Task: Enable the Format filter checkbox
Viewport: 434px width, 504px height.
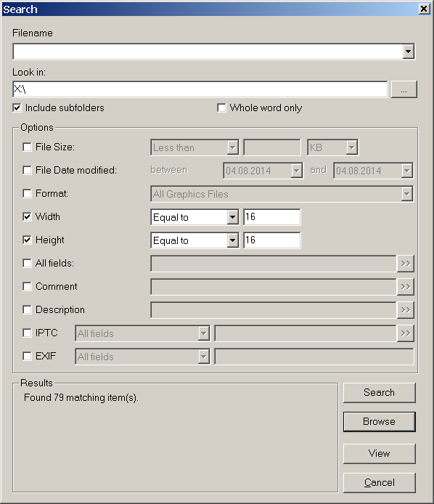Action: coord(27,193)
